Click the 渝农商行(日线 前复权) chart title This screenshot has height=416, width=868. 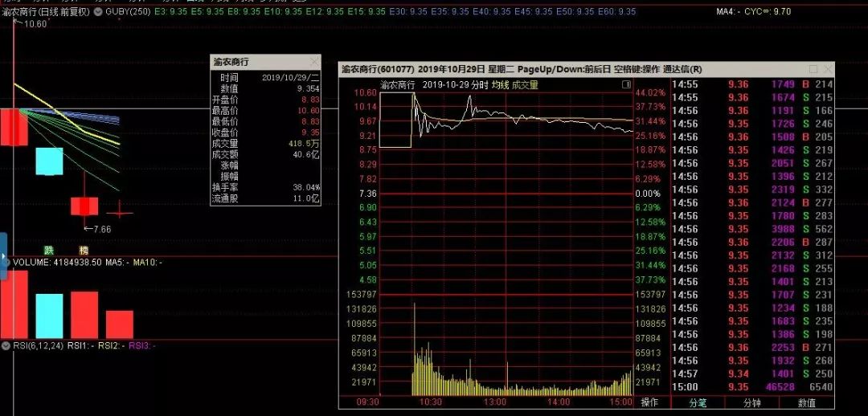pos(45,11)
